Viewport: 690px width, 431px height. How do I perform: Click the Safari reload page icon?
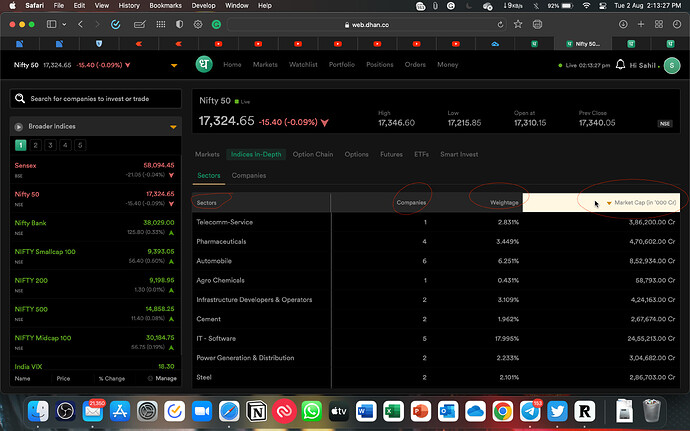click(x=500, y=25)
